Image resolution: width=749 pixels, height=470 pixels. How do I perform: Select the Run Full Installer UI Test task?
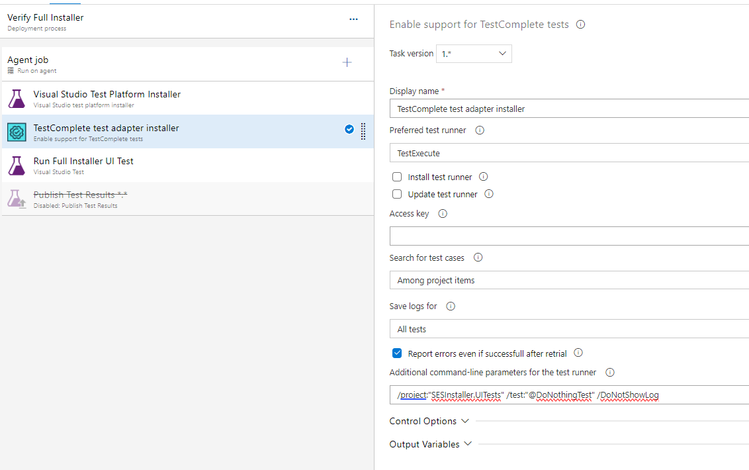83,163
